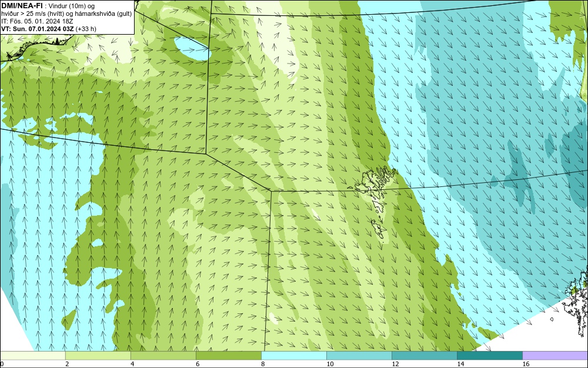Click the 4-6 m/s green legend swatch

163,355
